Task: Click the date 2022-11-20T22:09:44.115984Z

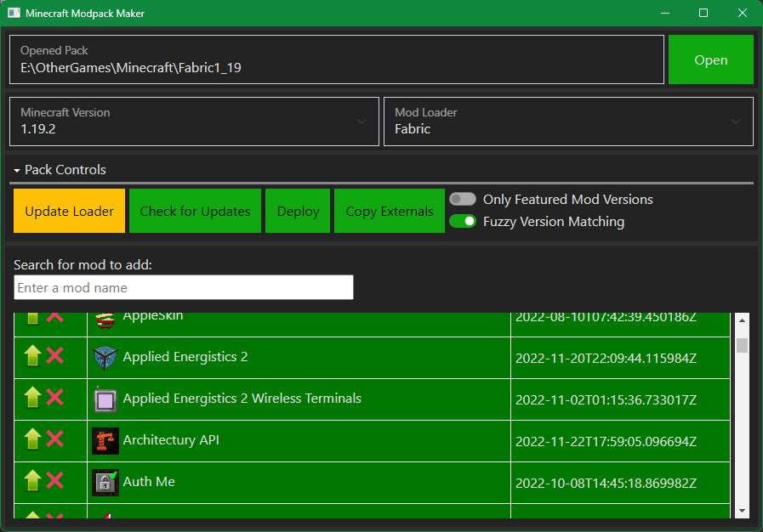Action: (x=606, y=359)
